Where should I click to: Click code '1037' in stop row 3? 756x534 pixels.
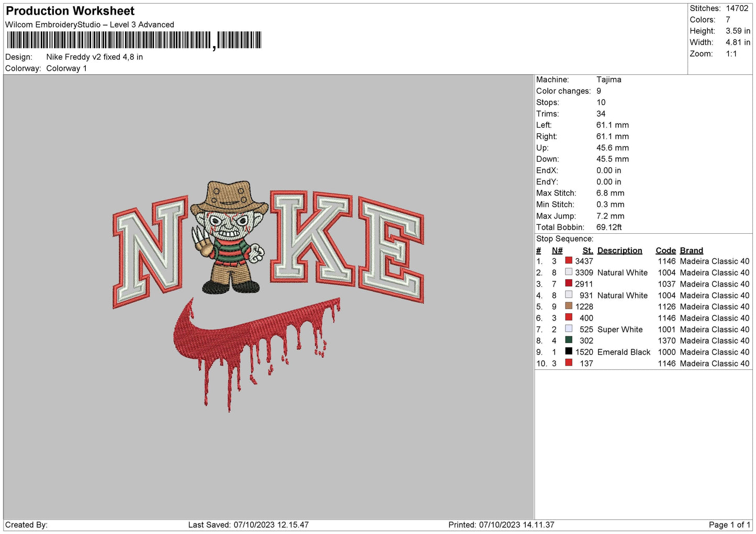[667, 284]
